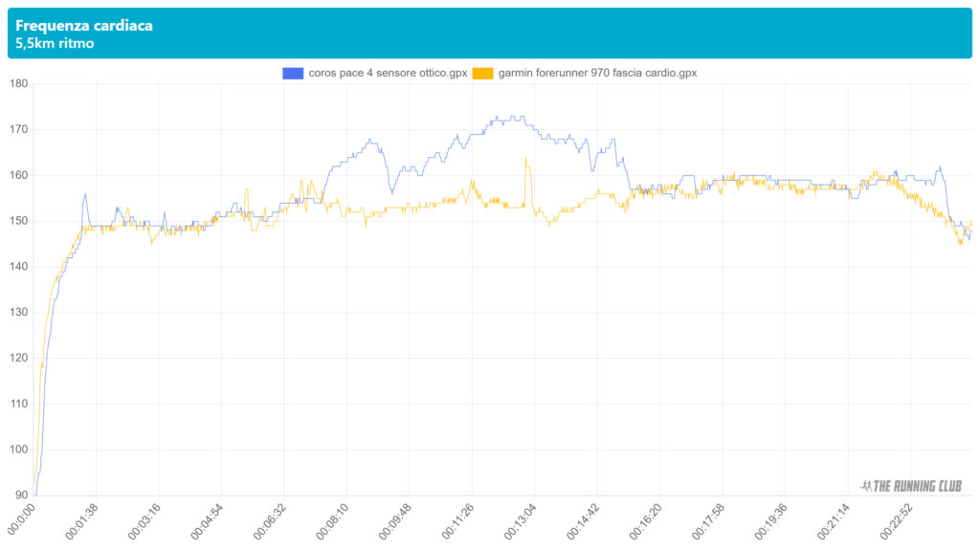
Task: Click the 150 y-axis value label
Action: (18, 221)
